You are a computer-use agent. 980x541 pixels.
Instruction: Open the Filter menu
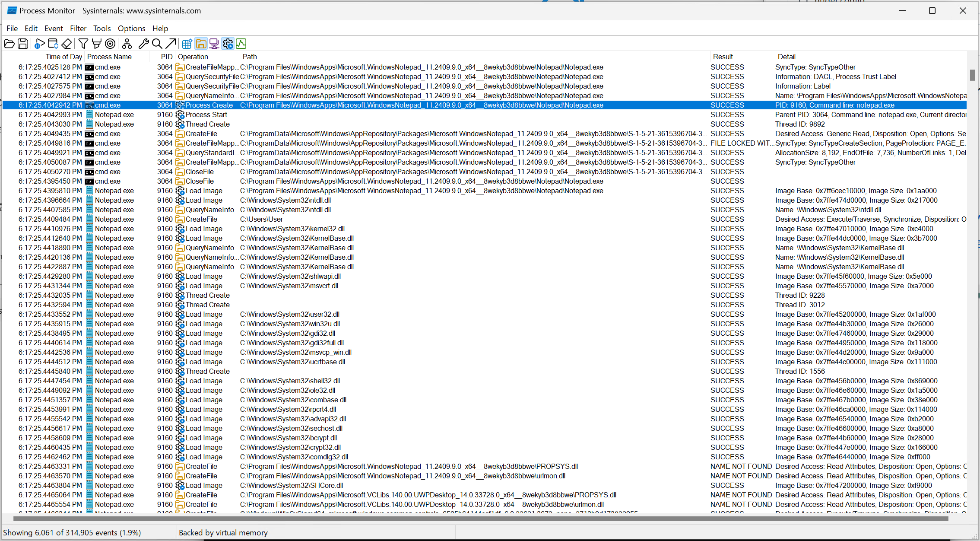(x=78, y=29)
